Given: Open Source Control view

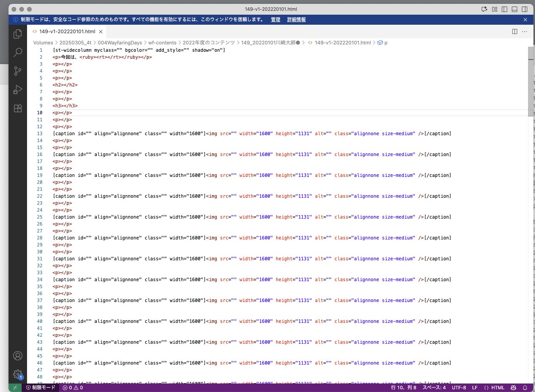Looking at the screenshot, I should coord(18,71).
